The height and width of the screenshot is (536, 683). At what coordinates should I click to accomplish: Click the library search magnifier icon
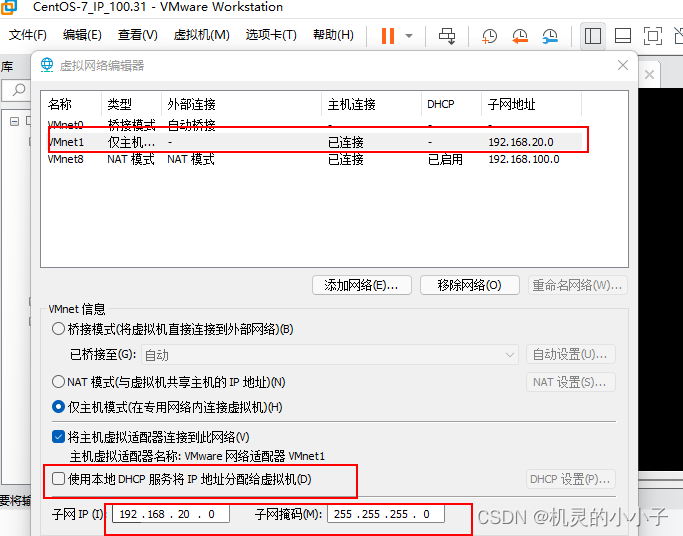tap(19, 90)
